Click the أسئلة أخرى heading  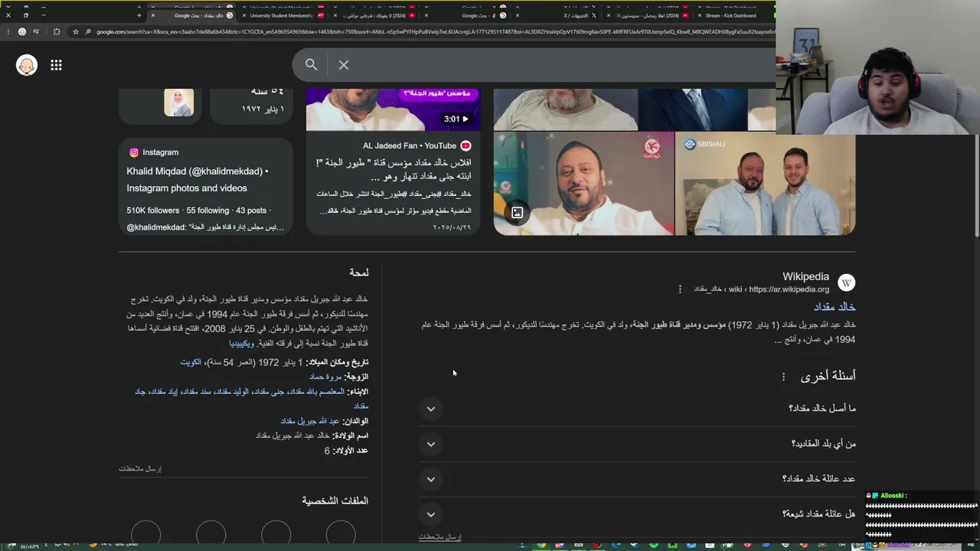pos(828,376)
